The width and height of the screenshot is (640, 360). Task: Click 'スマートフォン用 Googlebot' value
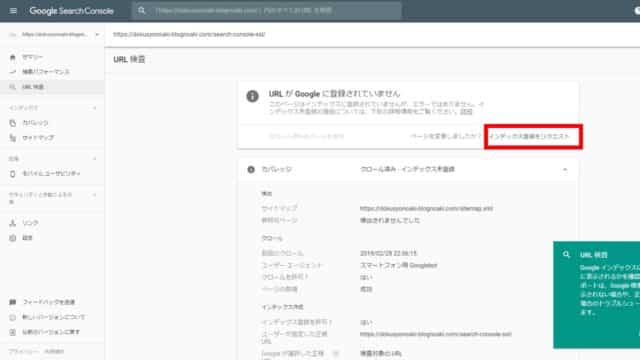pyautogui.click(x=398, y=265)
